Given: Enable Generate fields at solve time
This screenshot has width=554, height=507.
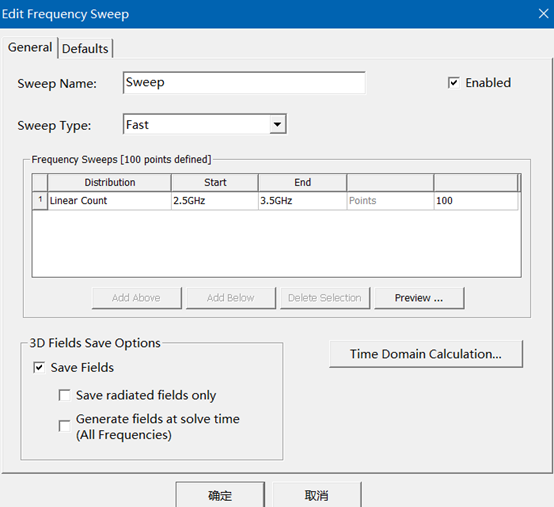Looking at the screenshot, I should click(x=64, y=426).
